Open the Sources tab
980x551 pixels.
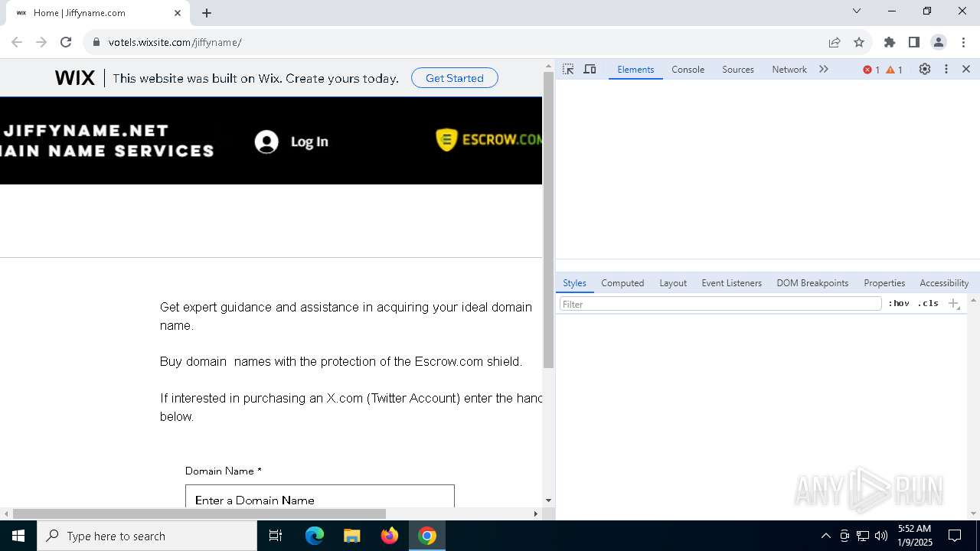pyautogui.click(x=738, y=69)
